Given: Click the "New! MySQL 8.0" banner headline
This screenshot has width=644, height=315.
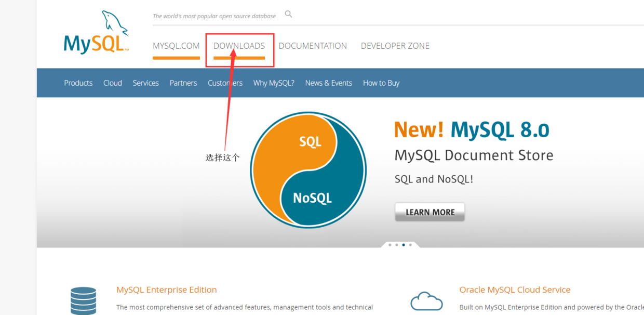Looking at the screenshot, I should pyautogui.click(x=472, y=129).
